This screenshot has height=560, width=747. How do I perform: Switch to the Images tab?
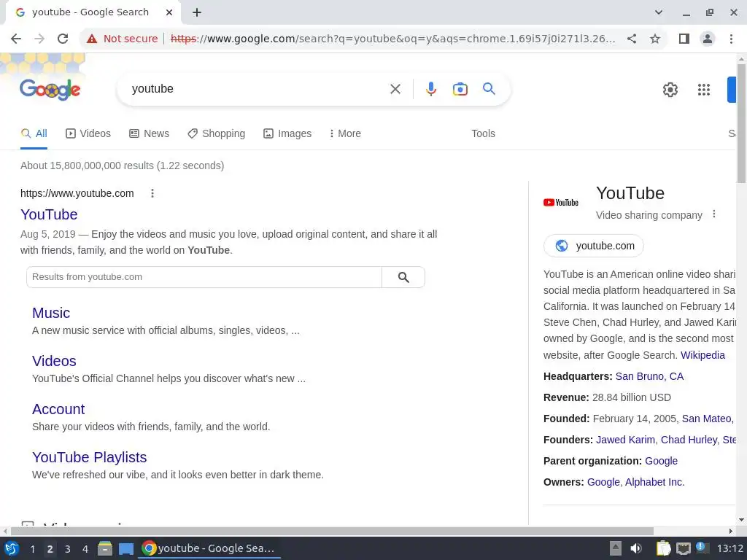click(x=287, y=134)
